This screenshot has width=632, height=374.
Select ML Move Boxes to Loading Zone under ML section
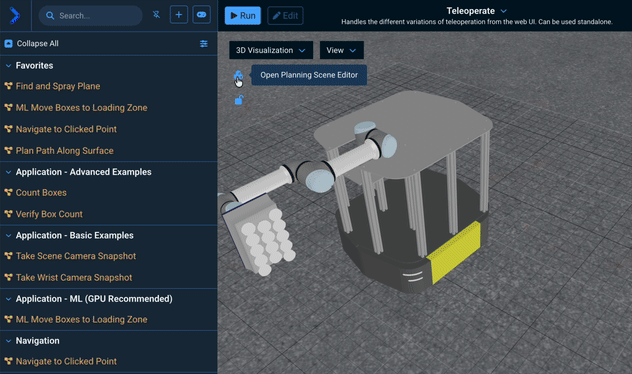pos(81,320)
